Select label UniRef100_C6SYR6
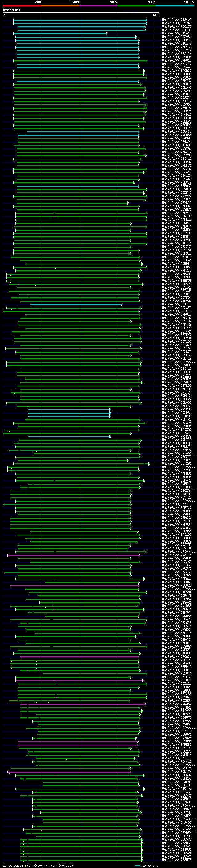 [177, 748]
